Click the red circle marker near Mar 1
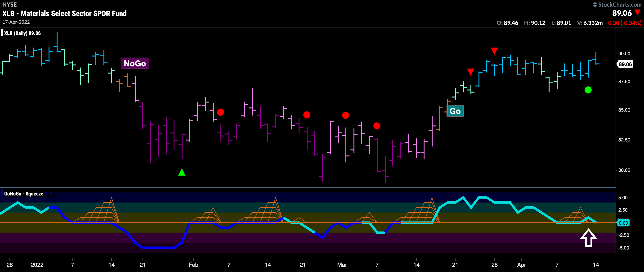Image resolution: width=644 pixels, height=272 pixels. pyautogui.click(x=345, y=115)
